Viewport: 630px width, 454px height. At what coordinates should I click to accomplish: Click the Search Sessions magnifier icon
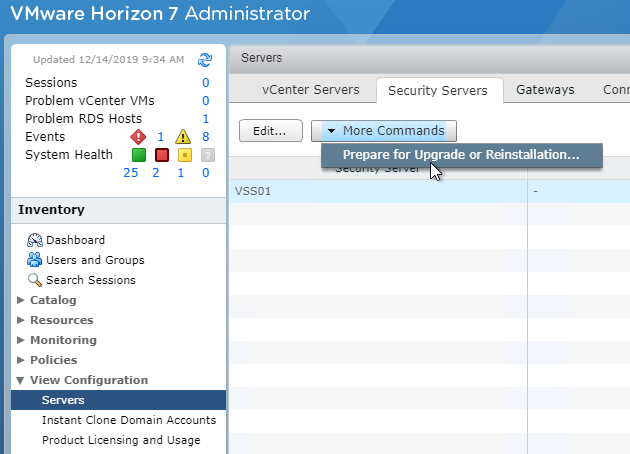point(35,280)
